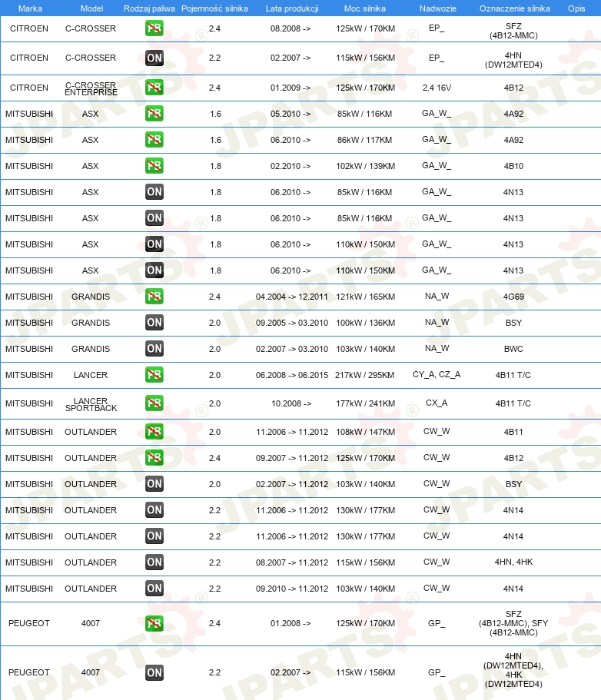Click the 'CX_A' body cell
The width and height of the screenshot is (601, 700).
(x=437, y=403)
